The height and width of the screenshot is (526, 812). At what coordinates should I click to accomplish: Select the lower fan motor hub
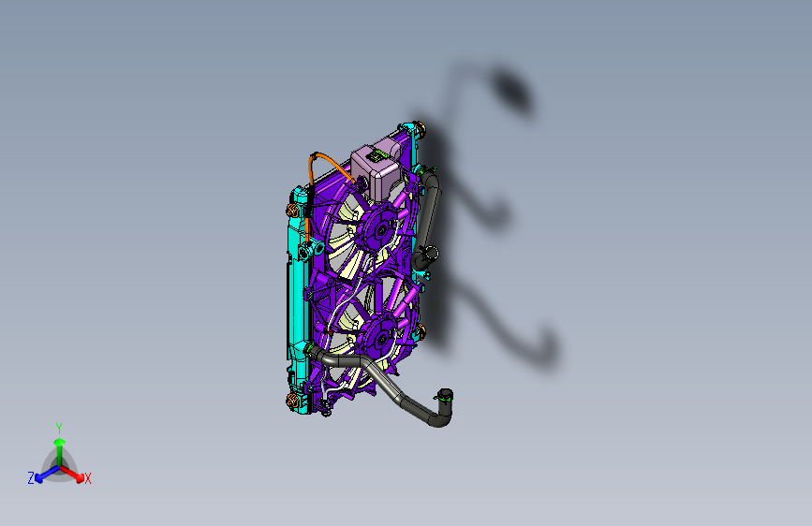pos(383,338)
